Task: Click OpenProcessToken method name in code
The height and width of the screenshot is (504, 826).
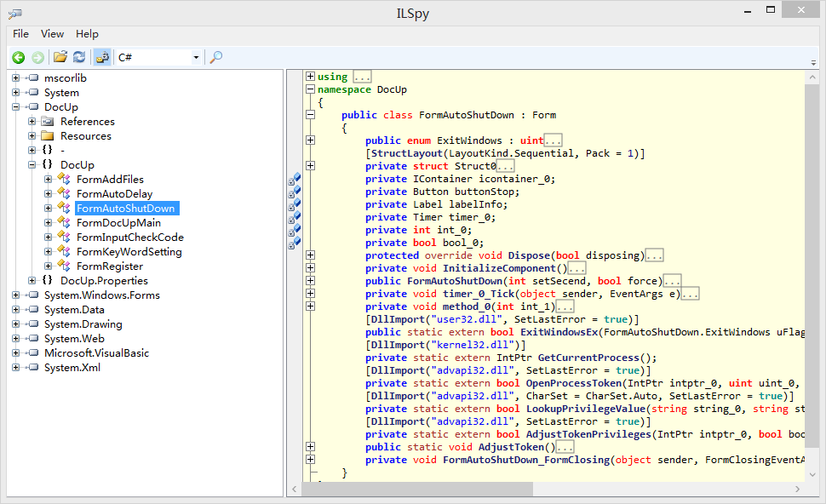Action: 574,383
